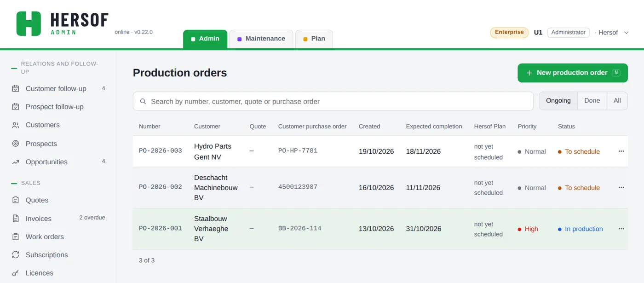Show All production orders
The height and width of the screenshot is (283, 644).
(x=617, y=101)
